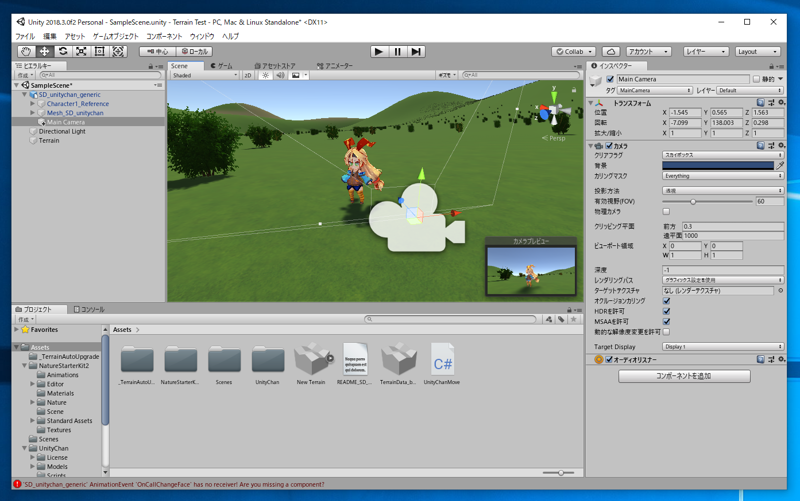This screenshot has width=800, height=501.
Task: Start Play mode
Action: tap(379, 52)
